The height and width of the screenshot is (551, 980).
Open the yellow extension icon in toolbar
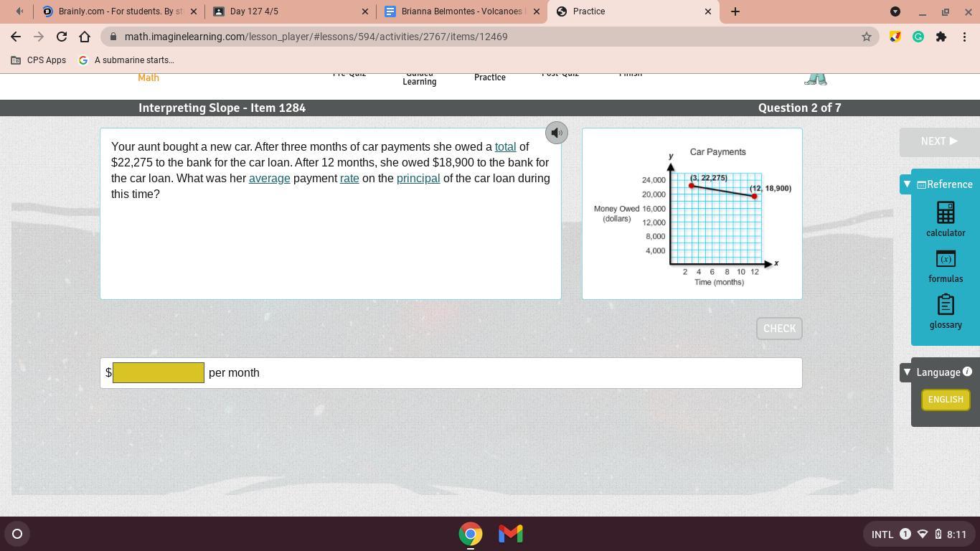(895, 37)
